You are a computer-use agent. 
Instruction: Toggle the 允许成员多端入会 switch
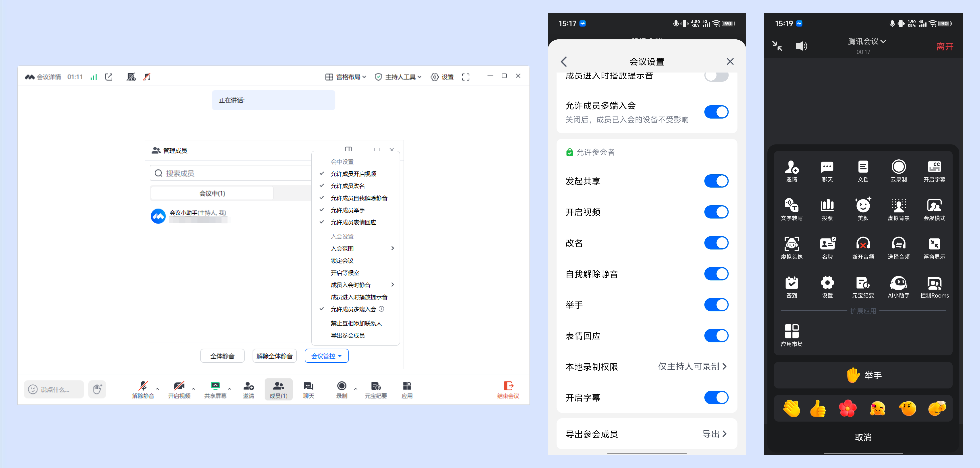coord(716,112)
